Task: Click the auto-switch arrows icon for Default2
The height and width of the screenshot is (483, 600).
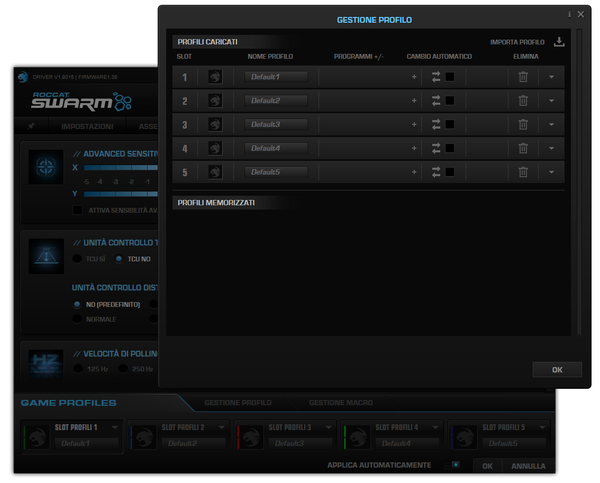Action: pyautogui.click(x=436, y=101)
